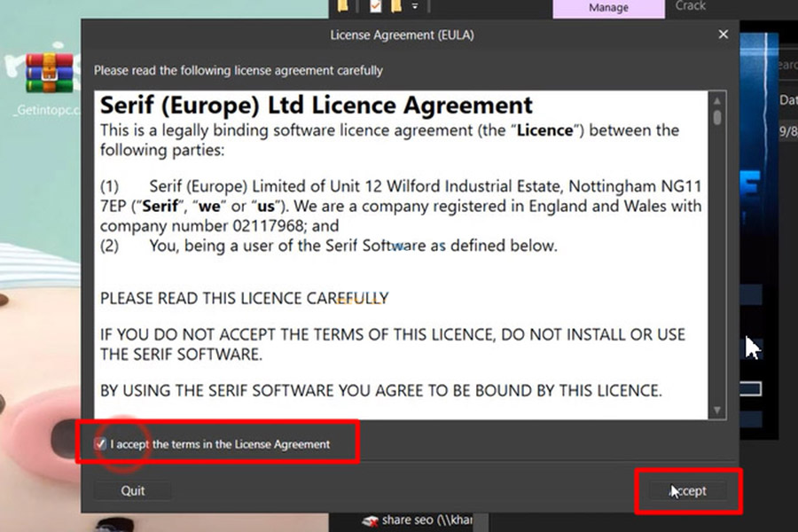This screenshot has height=532, width=798.
Task: Open the Manage tab in File Explorer
Action: tap(608, 8)
